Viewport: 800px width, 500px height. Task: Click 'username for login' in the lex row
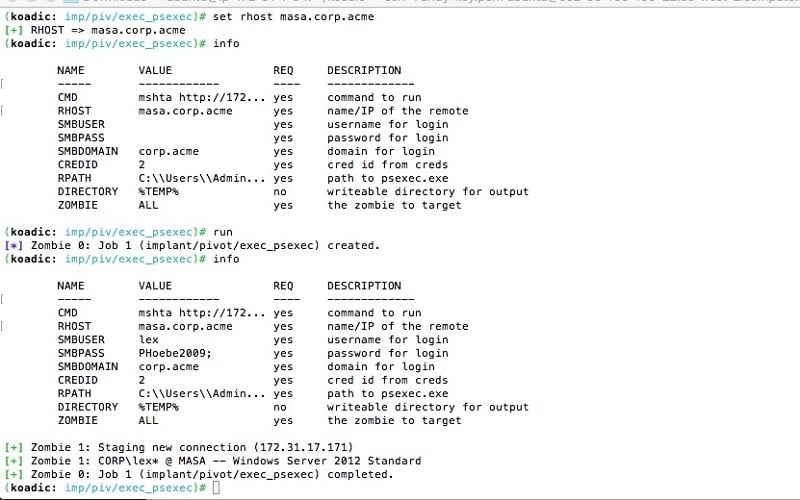(388, 340)
